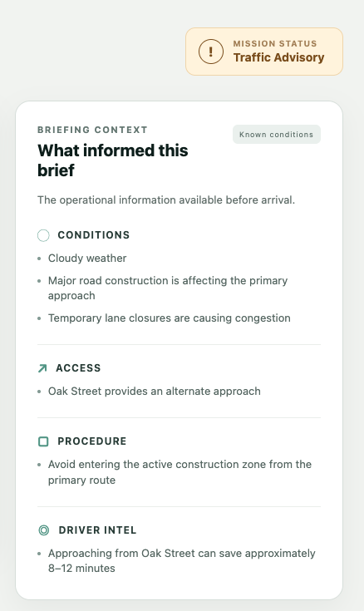This screenshot has height=611, width=364.
Task: Click the BRIEFING CONTEXT label
Action: [92, 130]
